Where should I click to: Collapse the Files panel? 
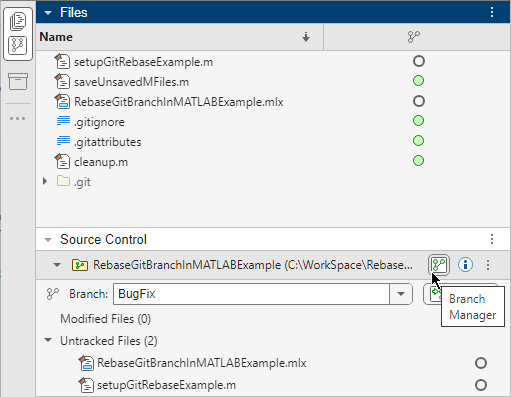(48, 13)
